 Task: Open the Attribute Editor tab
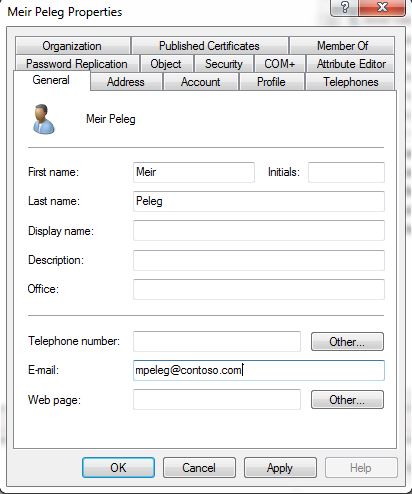[x=351, y=64]
